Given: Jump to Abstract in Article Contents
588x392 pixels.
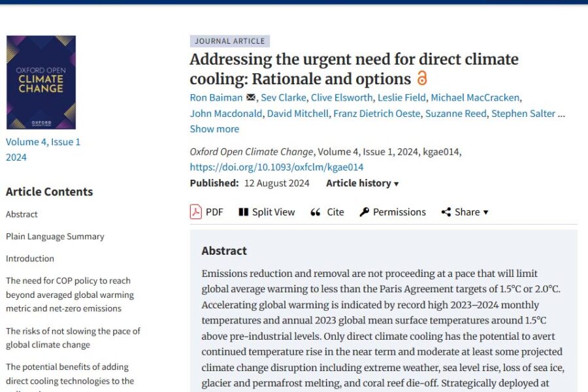Looking at the screenshot, I should (x=22, y=214).
